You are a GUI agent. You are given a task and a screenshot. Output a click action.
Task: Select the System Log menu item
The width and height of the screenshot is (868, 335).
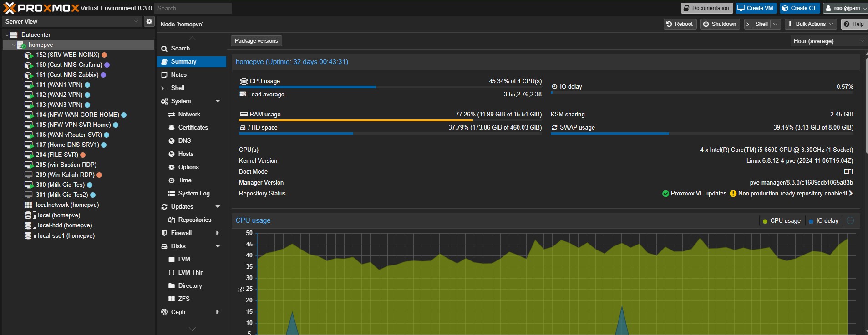pyautogui.click(x=193, y=194)
